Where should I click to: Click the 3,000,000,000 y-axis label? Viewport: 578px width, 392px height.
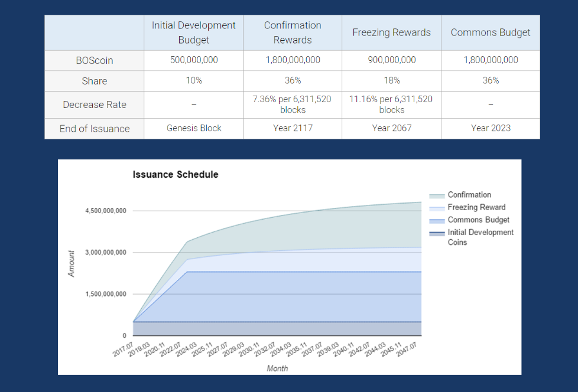(x=106, y=253)
